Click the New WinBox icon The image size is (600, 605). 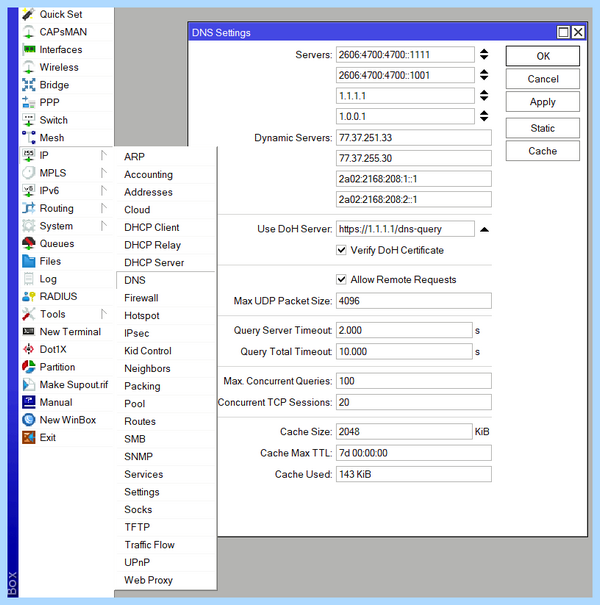(28, 420)
